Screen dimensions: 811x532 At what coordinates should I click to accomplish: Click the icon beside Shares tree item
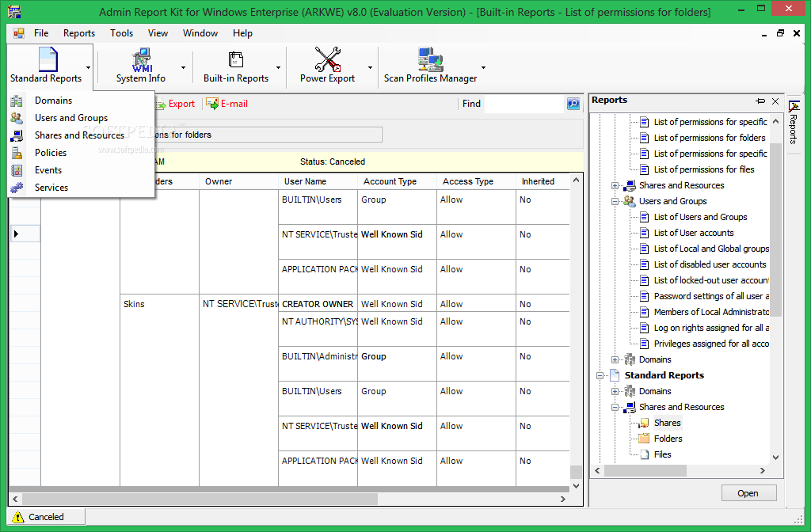coord(644,423)
